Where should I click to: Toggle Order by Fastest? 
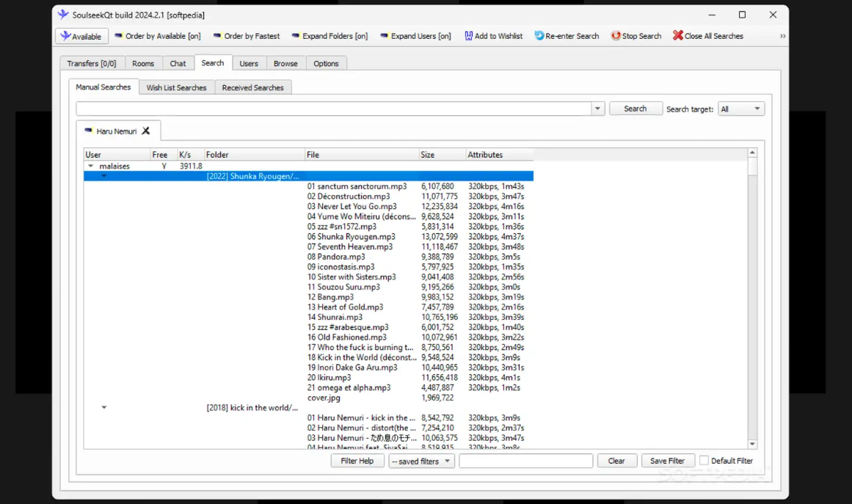[x=247, y=36]
